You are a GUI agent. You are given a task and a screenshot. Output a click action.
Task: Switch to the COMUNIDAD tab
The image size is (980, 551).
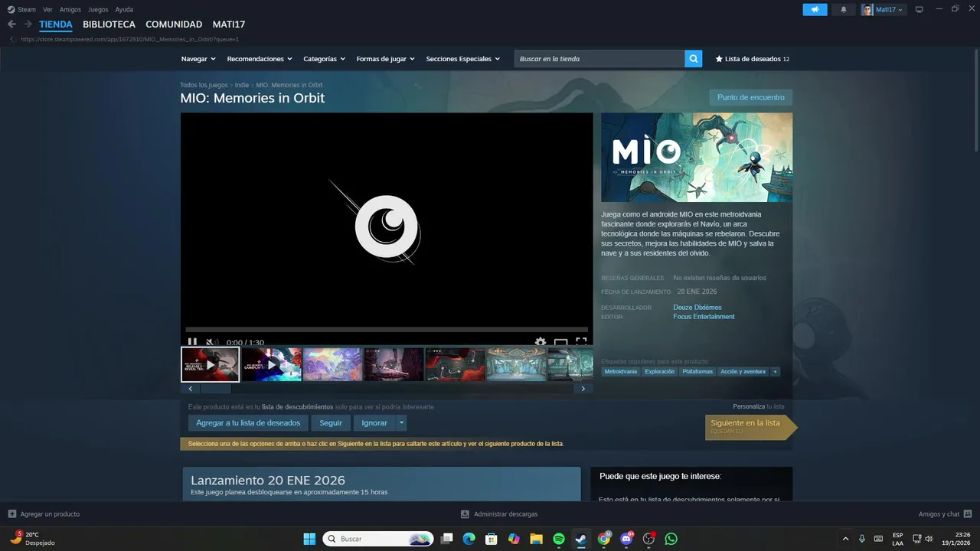(x=174, y=24)
